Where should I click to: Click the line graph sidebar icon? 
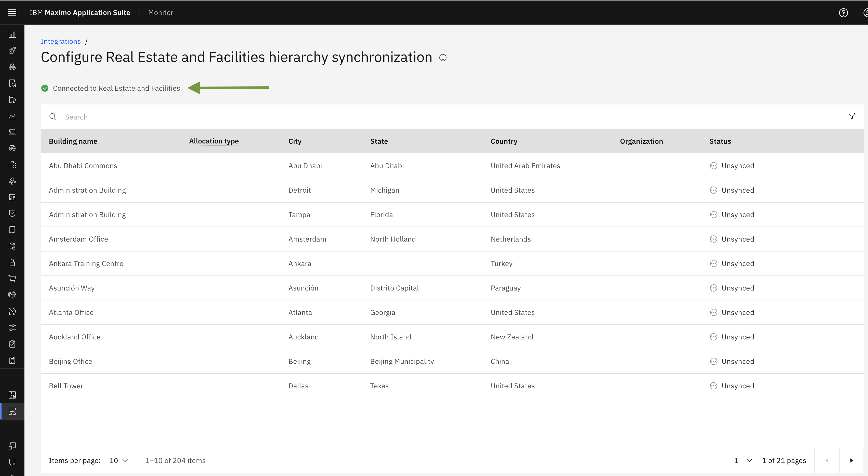(12, 116)
